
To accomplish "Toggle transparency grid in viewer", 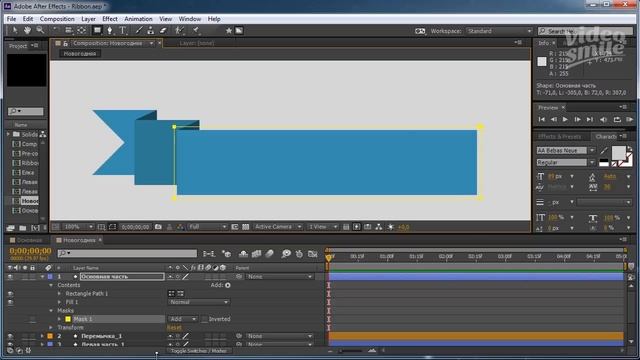I will coord(246,227).
